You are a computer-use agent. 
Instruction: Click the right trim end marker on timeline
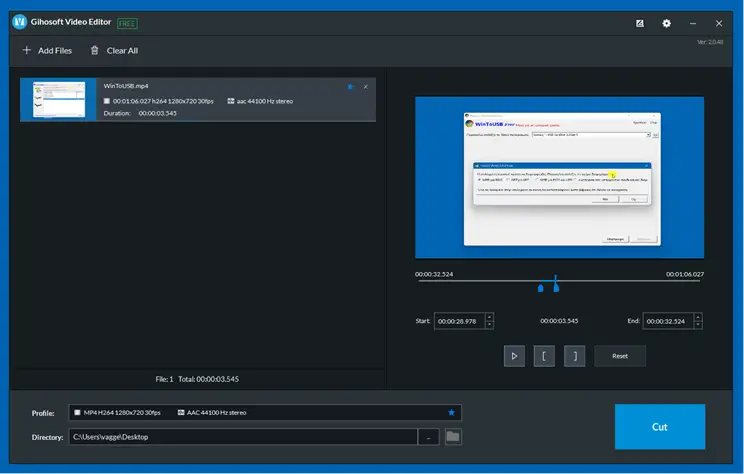click(556, 288)
